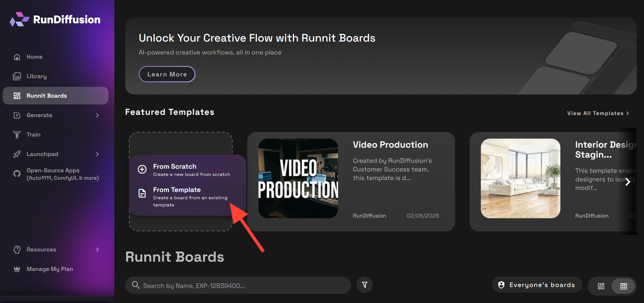Open the Everyone's boards dropdown
This screenshot has width=644, height=303.
click(x=537, y=285)
